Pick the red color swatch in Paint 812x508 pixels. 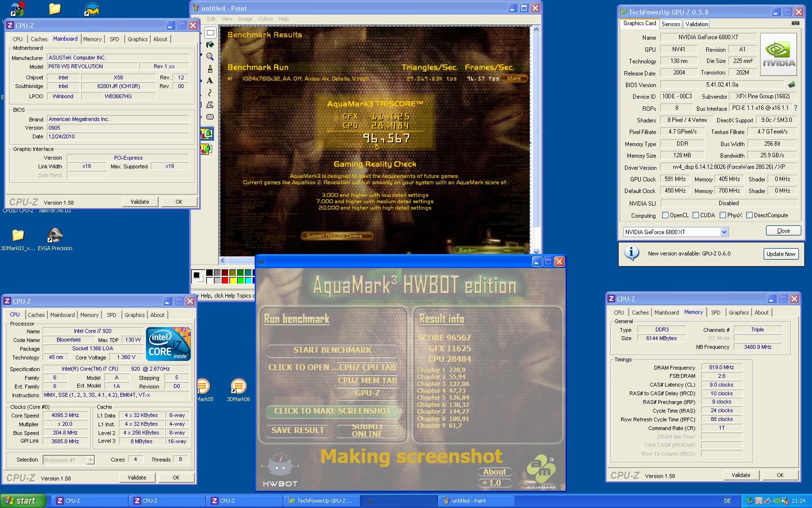click(225, 280)
